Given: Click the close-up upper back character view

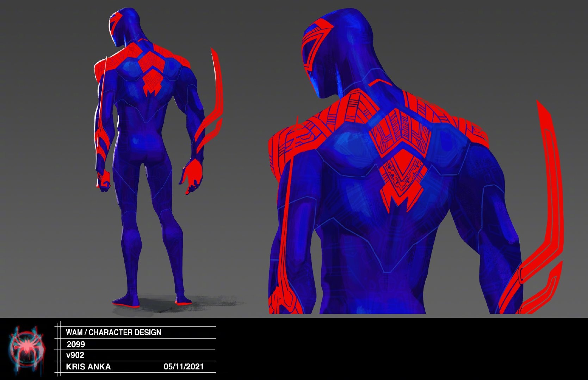Looking at the screenshot, I should [x=416, y=161].
